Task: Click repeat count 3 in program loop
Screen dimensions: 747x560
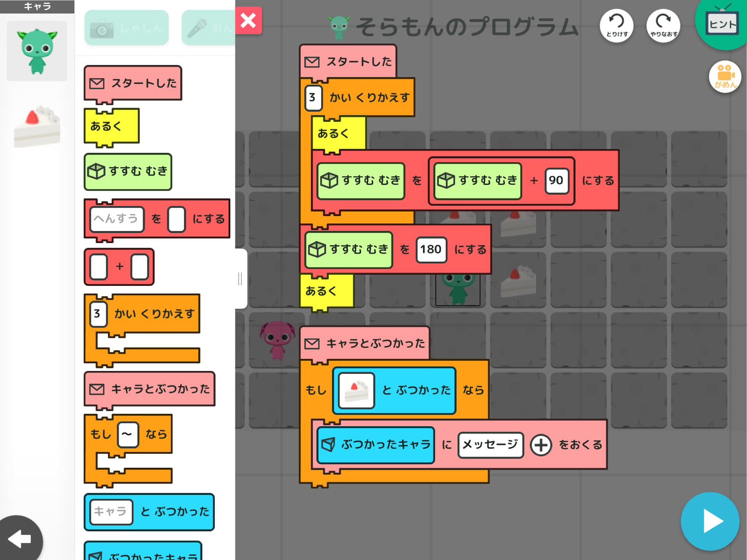Action: point(313,98)
